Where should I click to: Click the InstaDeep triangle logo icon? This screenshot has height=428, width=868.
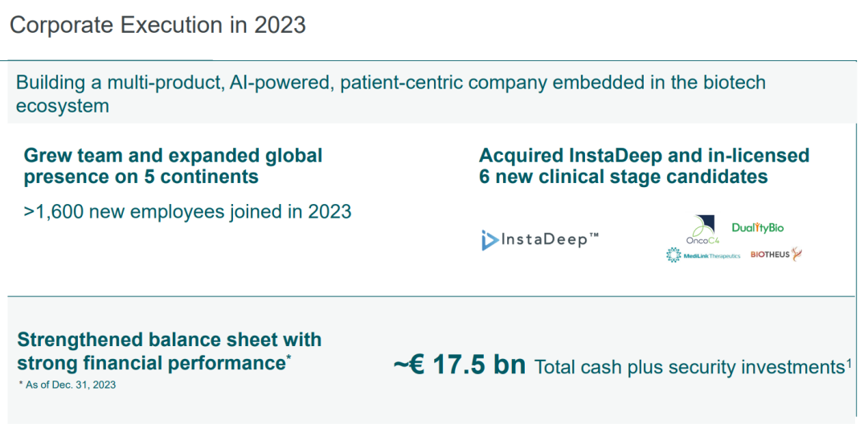pyautogui.click(x=489, y=240)
